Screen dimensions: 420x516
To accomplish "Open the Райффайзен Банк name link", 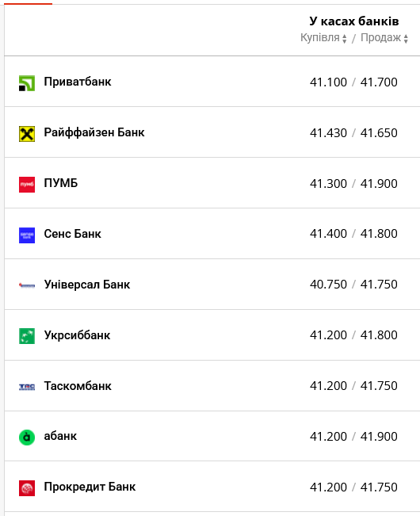I will (x=94, y=132).
